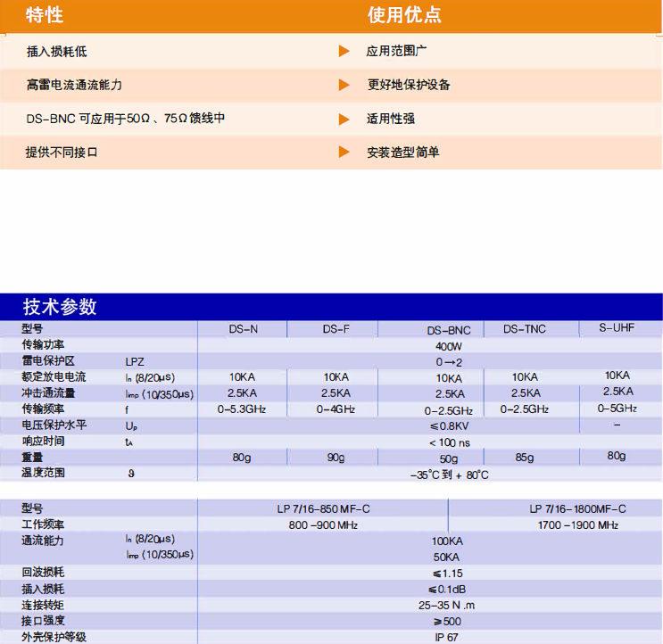The height and width of the screenshot is (644, 663).
Task: Click the 外壳保护等级 row label
Action: [54, 637]
